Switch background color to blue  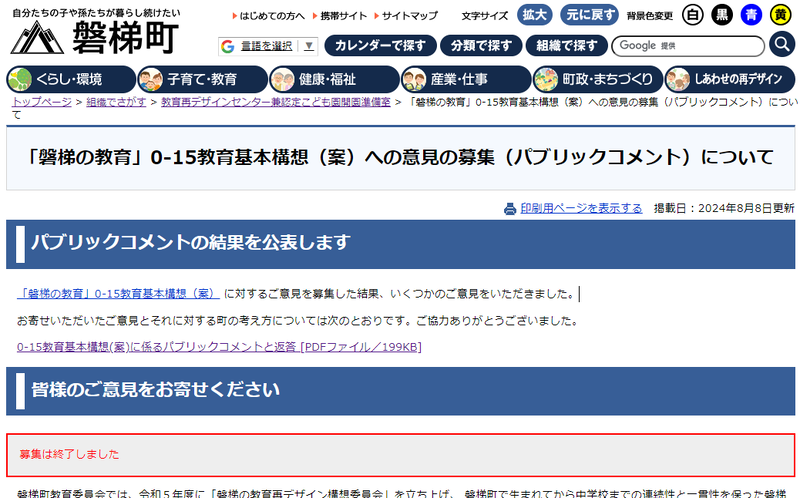pos(750,15)
